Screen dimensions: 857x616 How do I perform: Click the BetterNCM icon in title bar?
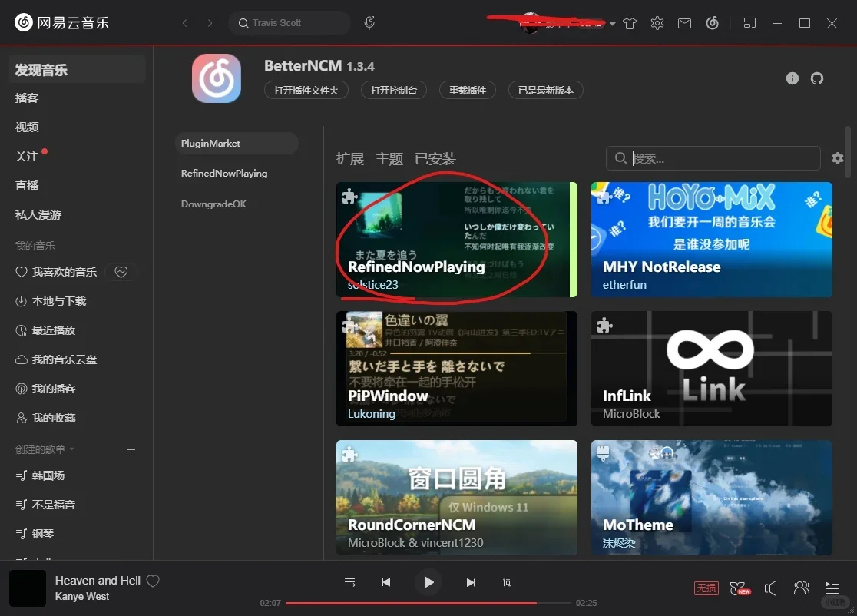click(x=712, y=23)
